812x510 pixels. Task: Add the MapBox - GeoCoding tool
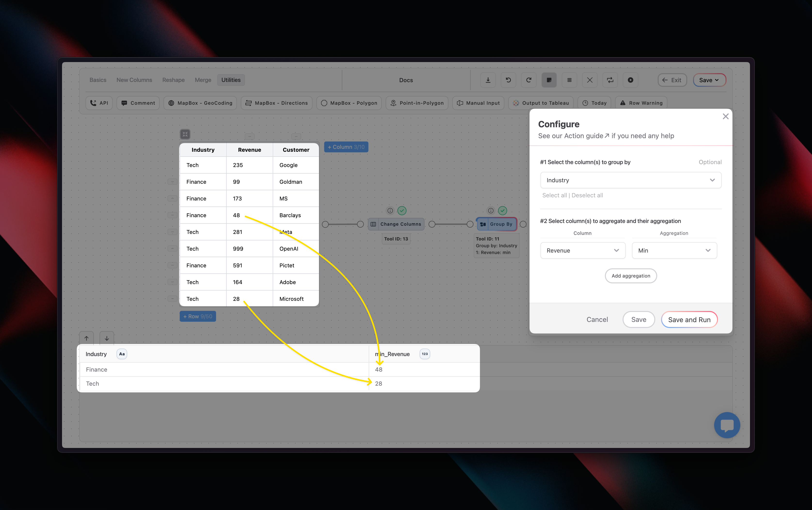tap(200, 103)
